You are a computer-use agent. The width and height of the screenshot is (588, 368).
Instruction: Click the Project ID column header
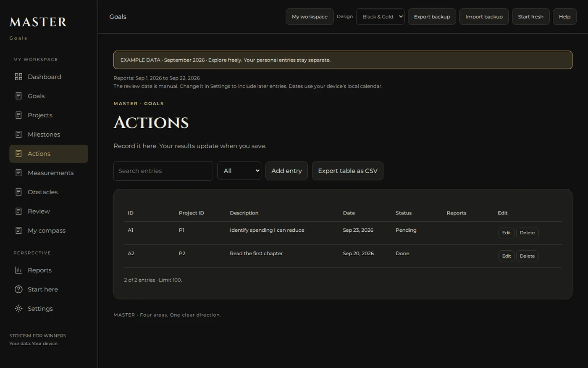click(x=191, y=213)
